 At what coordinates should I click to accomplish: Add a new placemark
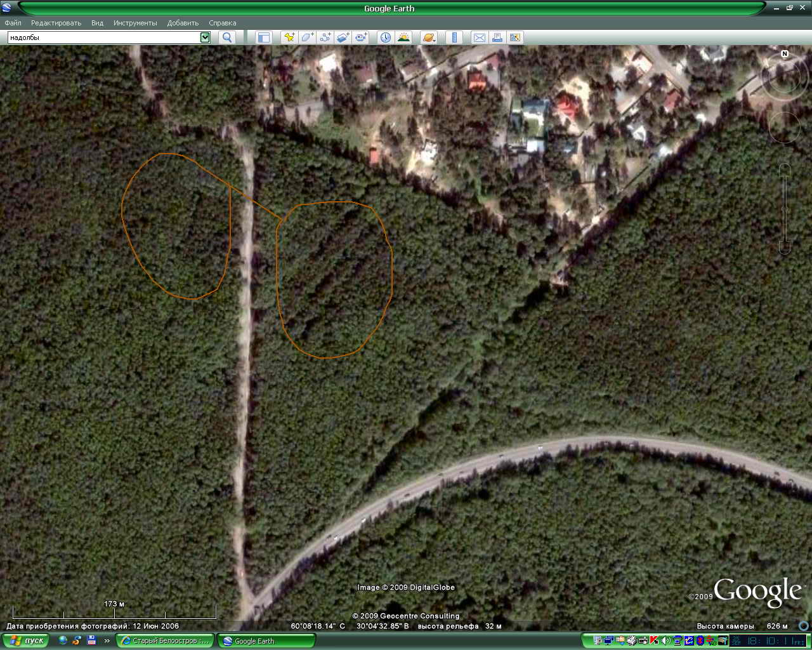point(289,37)
